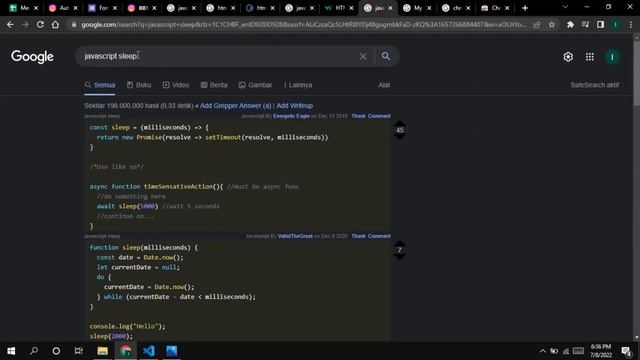Click Thank on the second answer

[358, 236]
